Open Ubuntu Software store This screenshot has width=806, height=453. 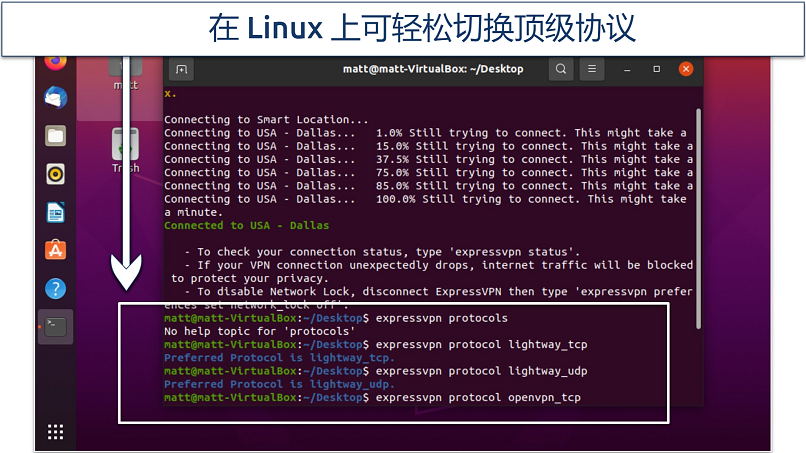point(56,250)
